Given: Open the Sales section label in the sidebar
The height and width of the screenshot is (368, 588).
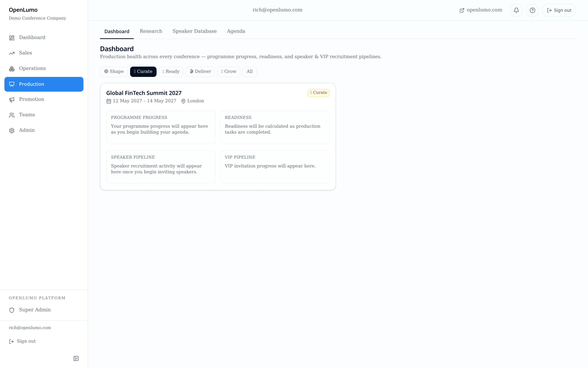Looking at the screenshot, I should (x=26, y=53).
